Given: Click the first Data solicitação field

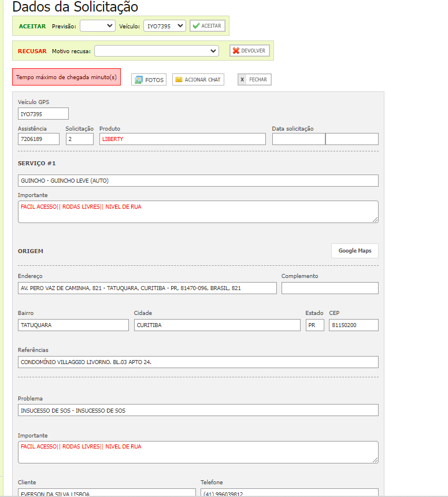Looking at the screenshot, I should [x=298, y=139].
